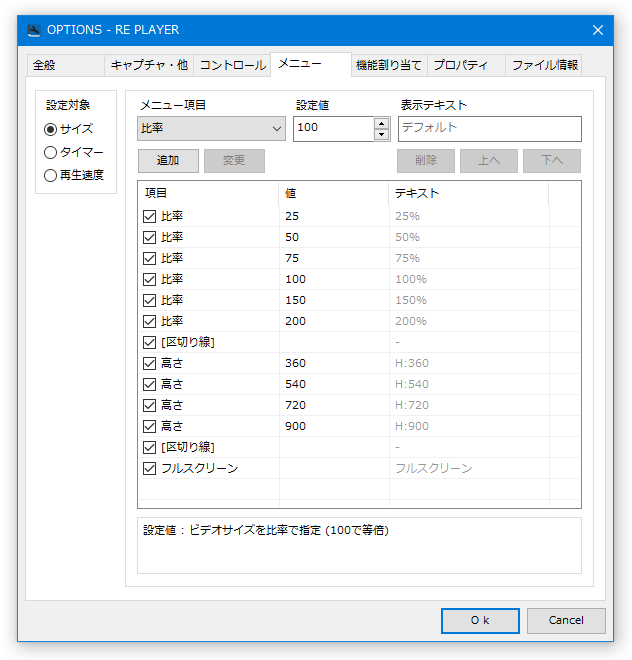Uncheck the 比率 25 row checkbox

click(x=149, y=216)
